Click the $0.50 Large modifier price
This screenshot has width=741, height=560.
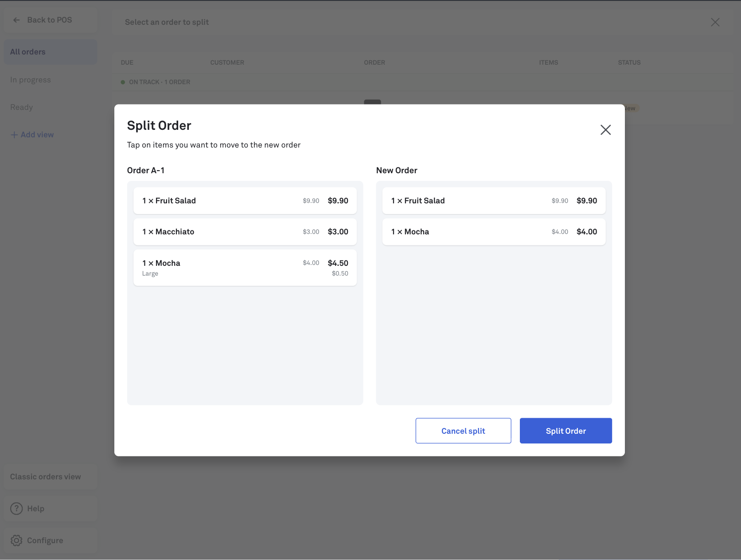coord(340,273)
